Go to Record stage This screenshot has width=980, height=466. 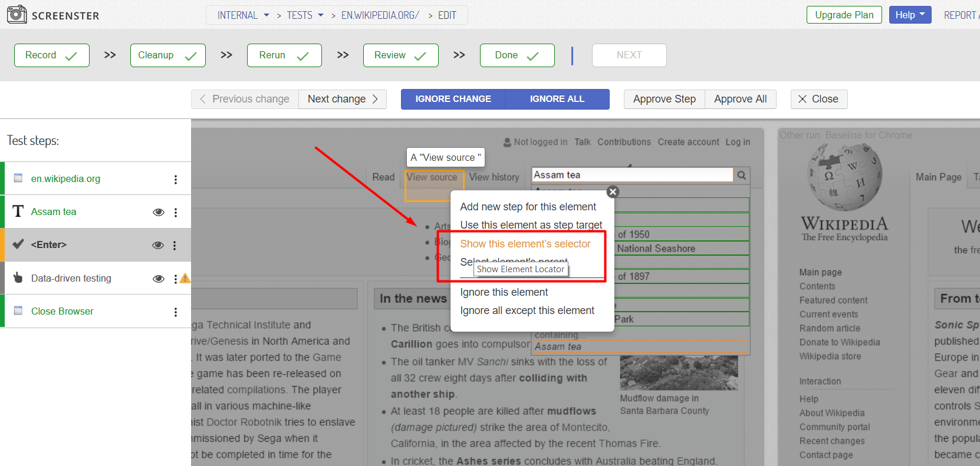[x=52, y=55]
